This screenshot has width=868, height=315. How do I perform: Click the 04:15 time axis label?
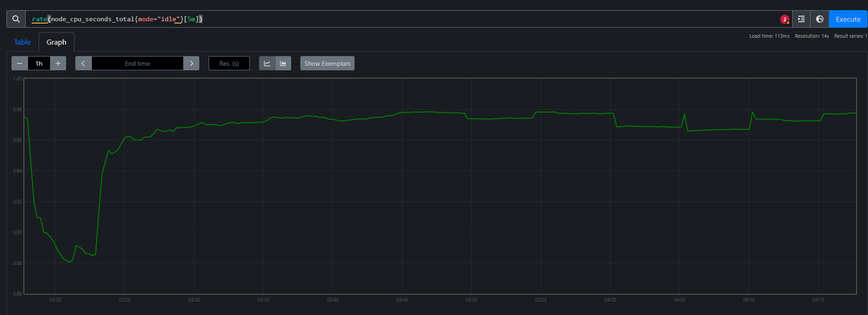click(818, 299)
